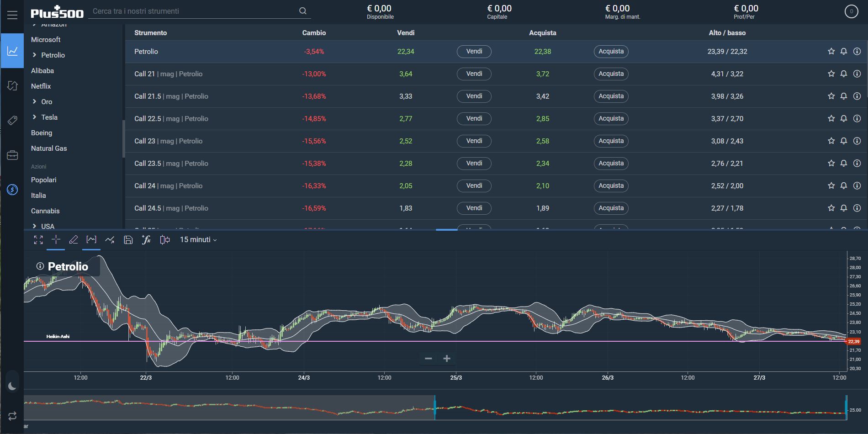The image size is (868, 434).
Task: Select Boeing in the sidebar list
Action: pyautogui.click(x=42, y=133)
